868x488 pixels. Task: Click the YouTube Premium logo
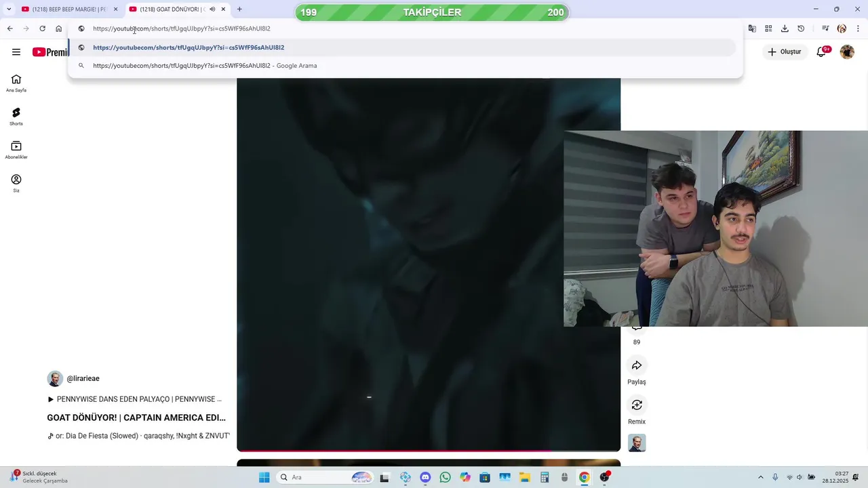coord(50,52)
